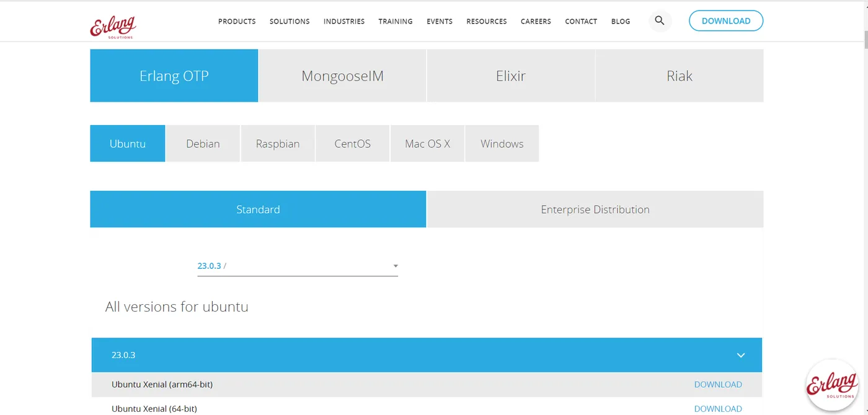868x415 pixels.
Task: Visit the CAREERS page
Action: [x=536, y=21]
